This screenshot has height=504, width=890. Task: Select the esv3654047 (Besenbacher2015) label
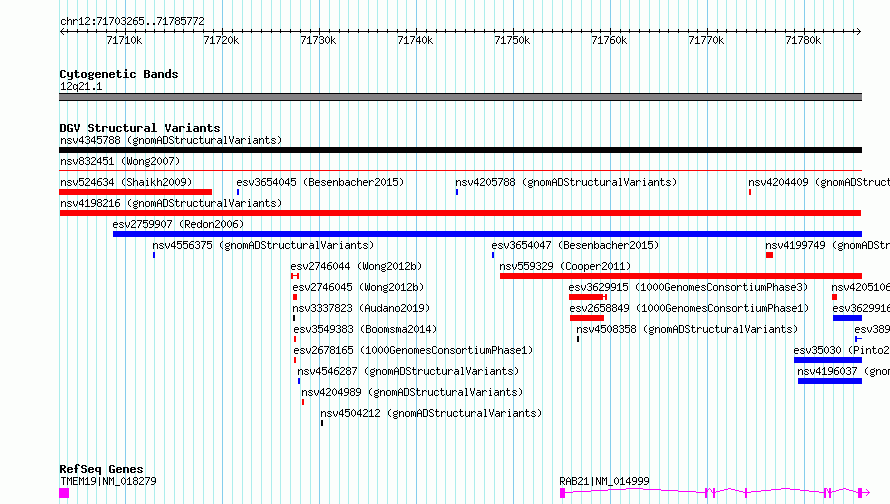(x=575, y=245)
